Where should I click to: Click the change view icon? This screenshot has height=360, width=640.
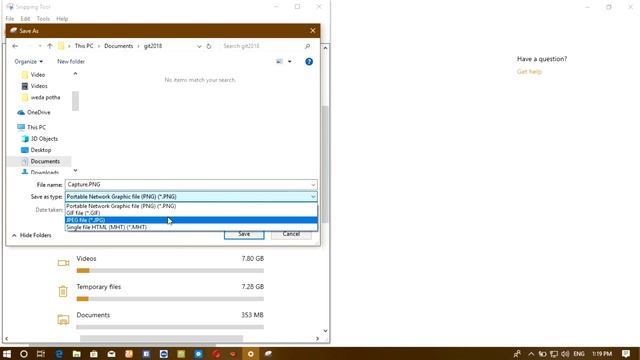pos(279,62)
